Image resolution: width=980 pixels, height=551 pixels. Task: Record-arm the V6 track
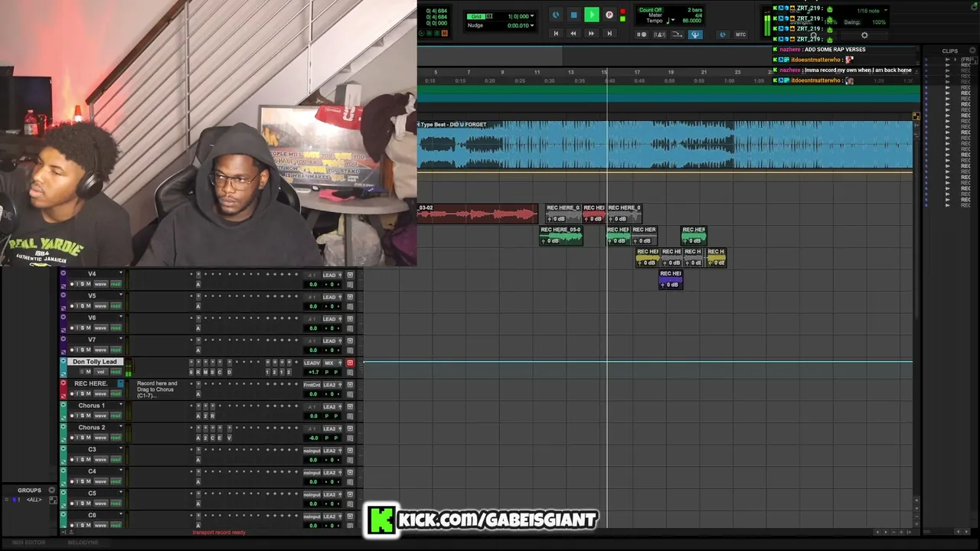[72, 328]
